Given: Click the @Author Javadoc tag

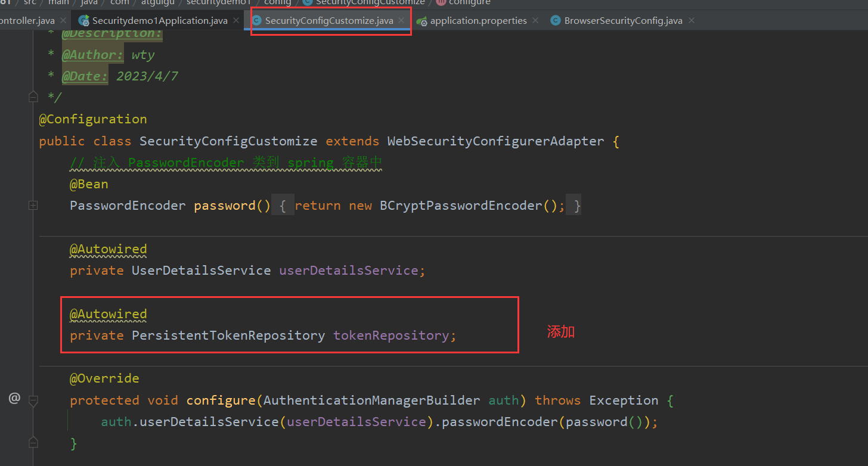Looking at the screenshot, I should 93,55.
